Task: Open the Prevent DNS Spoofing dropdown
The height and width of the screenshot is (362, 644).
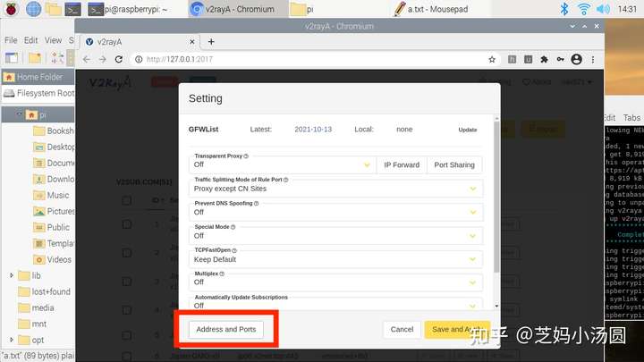Action: click(336, 212)
